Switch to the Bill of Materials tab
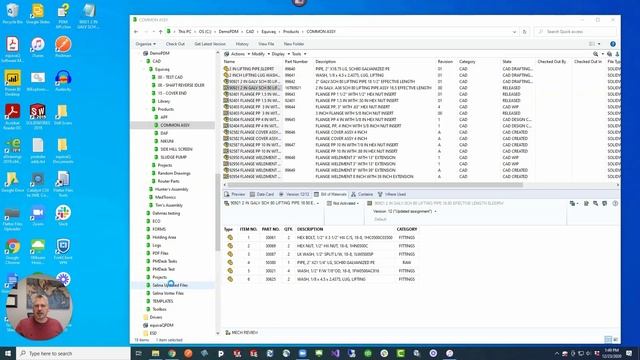 click(x=330, y=194)
